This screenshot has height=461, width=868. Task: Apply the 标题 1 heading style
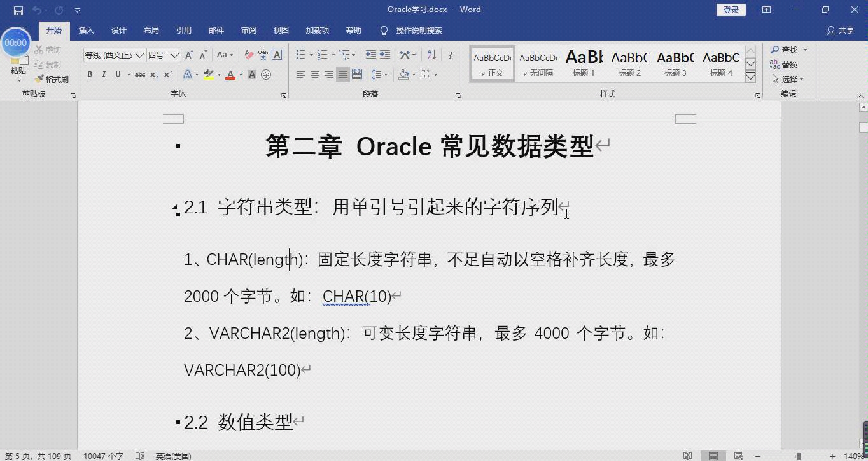[x=584, y=63]
